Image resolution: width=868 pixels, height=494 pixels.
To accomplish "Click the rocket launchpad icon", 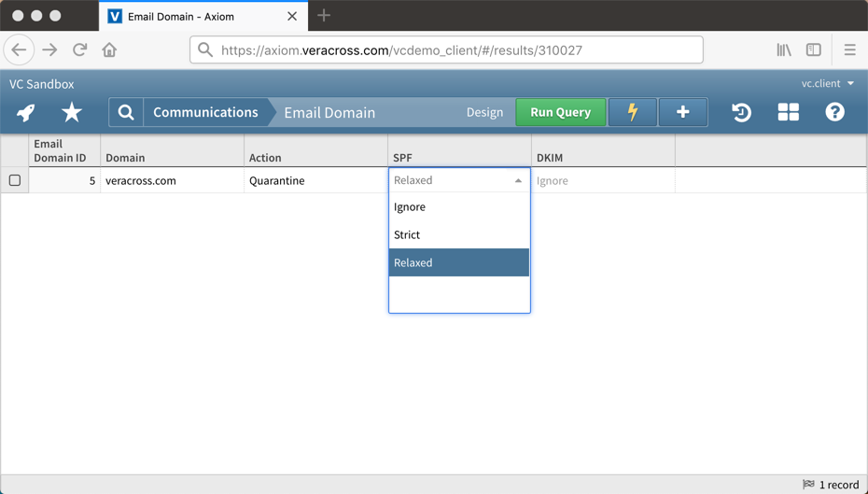I will 26,112.
